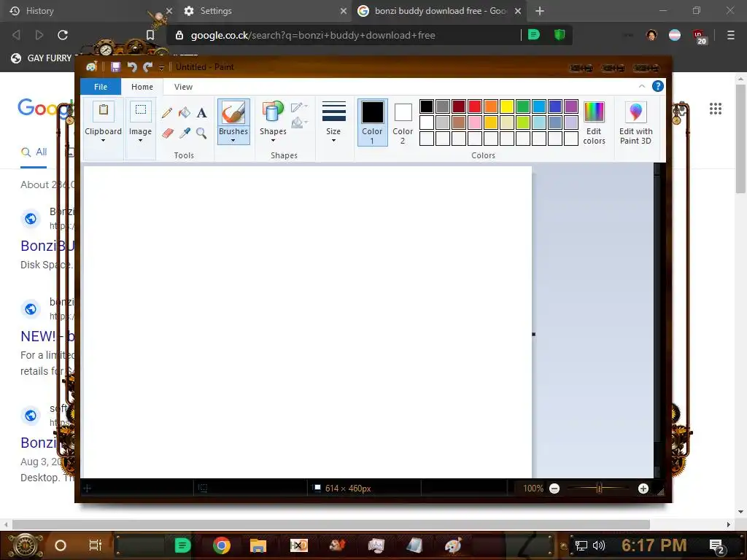Click the Paint icon in the taskbar
The width and height of the screenshot is (747, 560).
[x=454, y=545]
